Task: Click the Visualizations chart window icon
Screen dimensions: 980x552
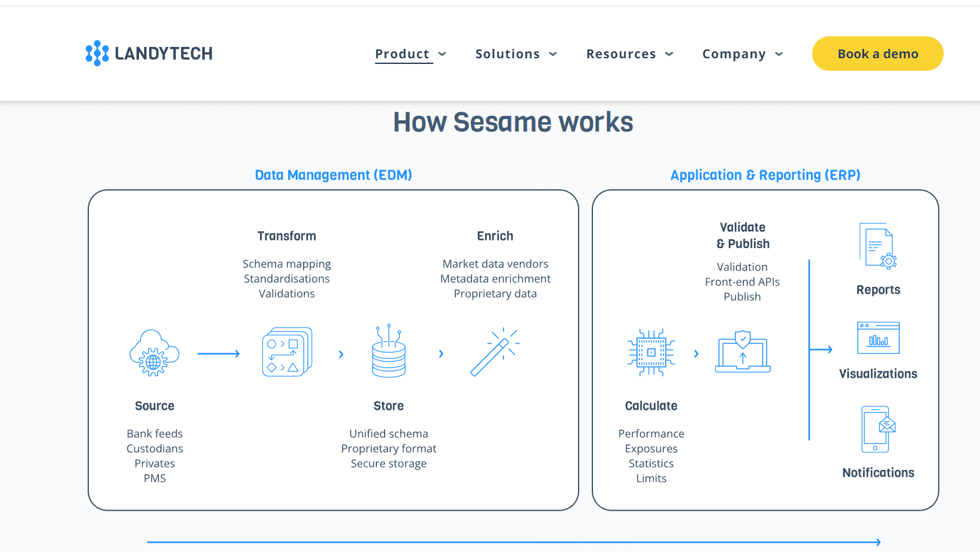Action: click(878, 338)
